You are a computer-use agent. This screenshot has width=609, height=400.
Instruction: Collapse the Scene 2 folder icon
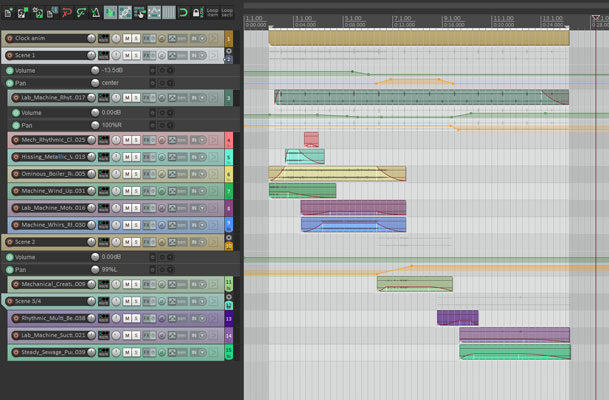(229, 238)
